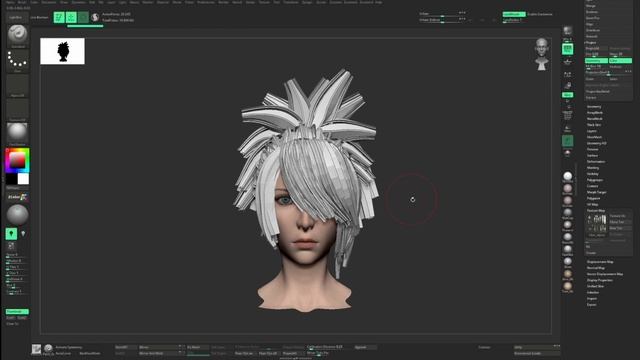Click Project BasRelief button
This screenshot has width=640, height=360.
pos(597,91)
